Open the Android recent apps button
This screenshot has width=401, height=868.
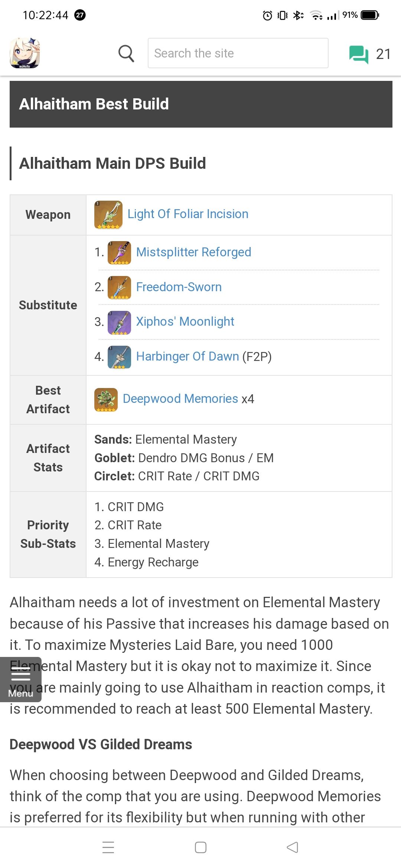tap(108, 848)
